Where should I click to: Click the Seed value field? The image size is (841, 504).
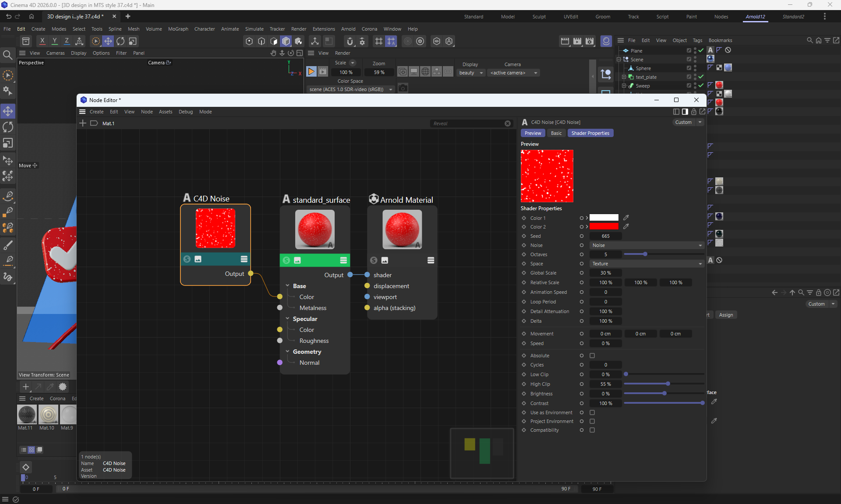(605, 236)
